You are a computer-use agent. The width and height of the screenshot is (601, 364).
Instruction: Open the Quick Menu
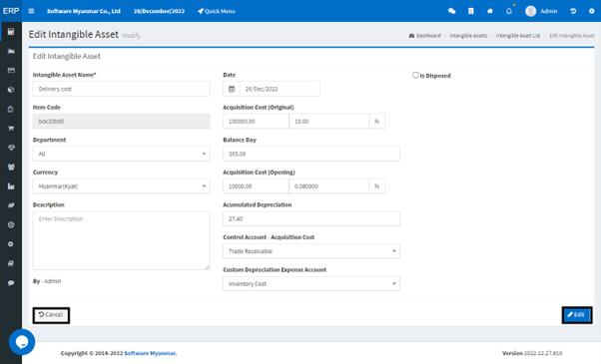click(217, 11)
